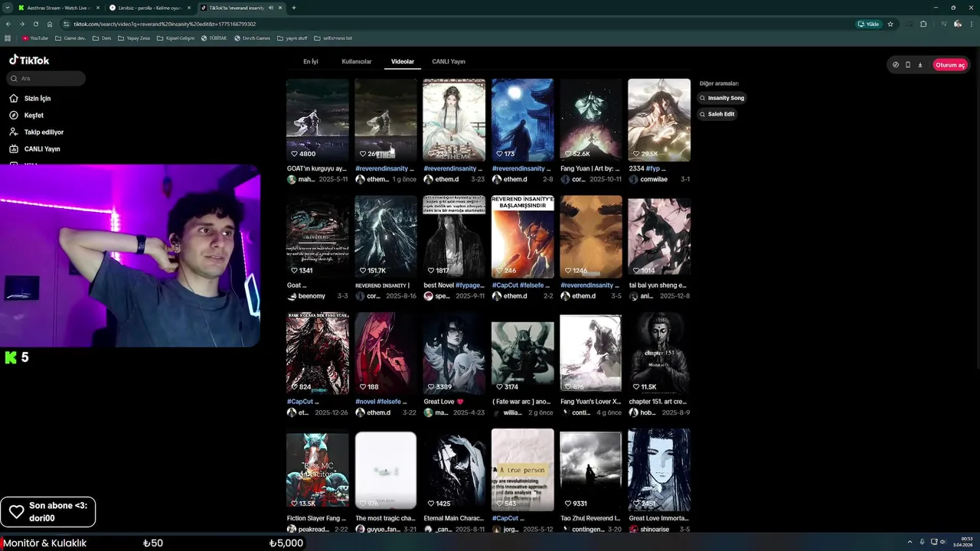The height and width of the screenshot is (551, 980).
Task: Open the yayın stuff bookmarks folder
Action: click(292, 37)
